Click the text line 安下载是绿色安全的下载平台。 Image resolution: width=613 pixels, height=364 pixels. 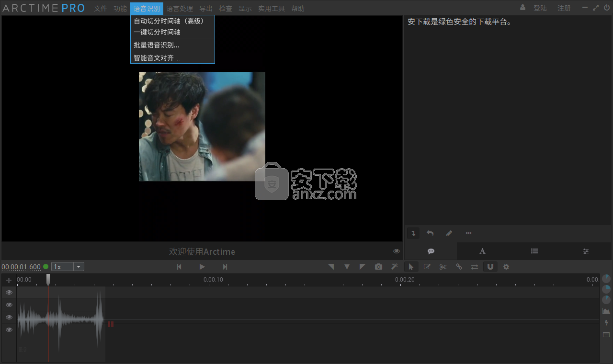coord(459,22)
